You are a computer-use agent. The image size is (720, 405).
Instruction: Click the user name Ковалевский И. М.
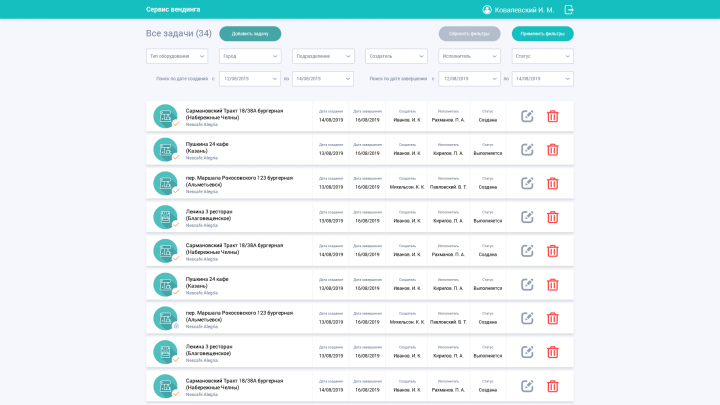coord(524,10)
